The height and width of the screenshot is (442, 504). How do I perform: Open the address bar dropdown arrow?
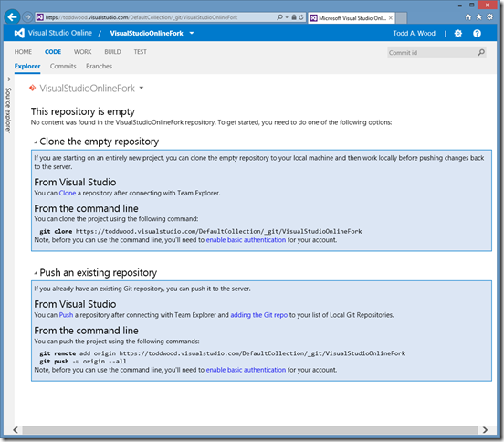coord(287,17)
